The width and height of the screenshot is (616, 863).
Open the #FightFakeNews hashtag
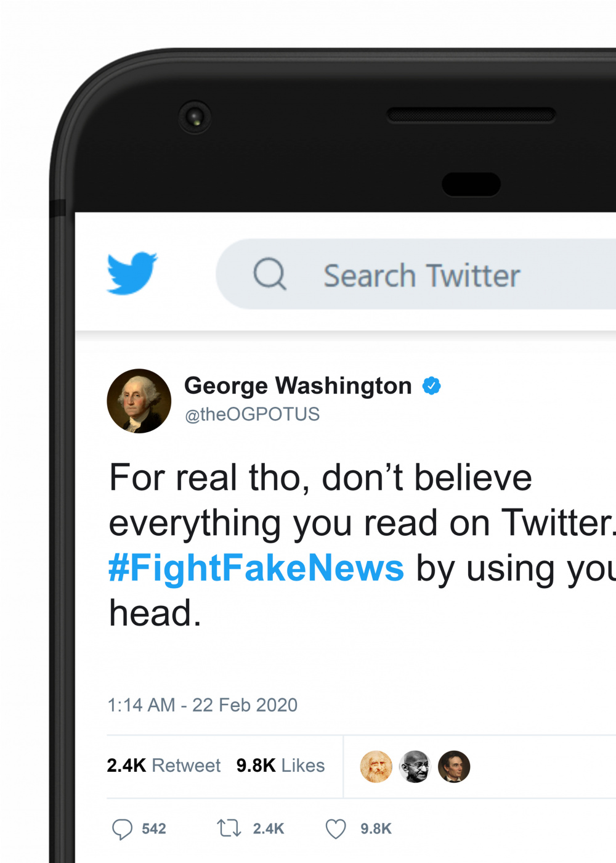tap(256, 568)
